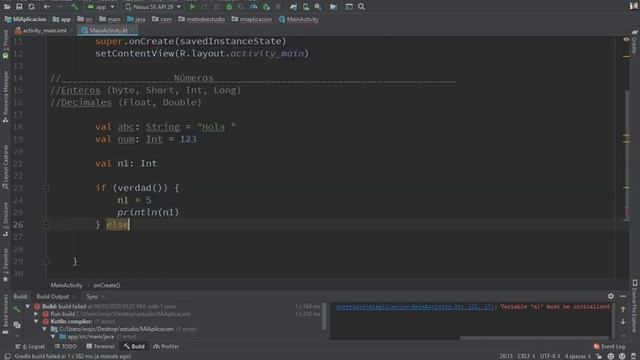
Task: Toggle the Build tool window button
Action: [x=134, y=346]
